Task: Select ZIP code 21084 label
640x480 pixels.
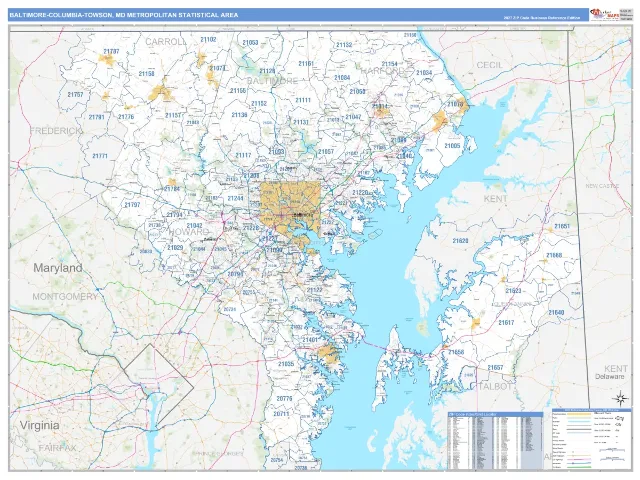Action: (342, 78)
